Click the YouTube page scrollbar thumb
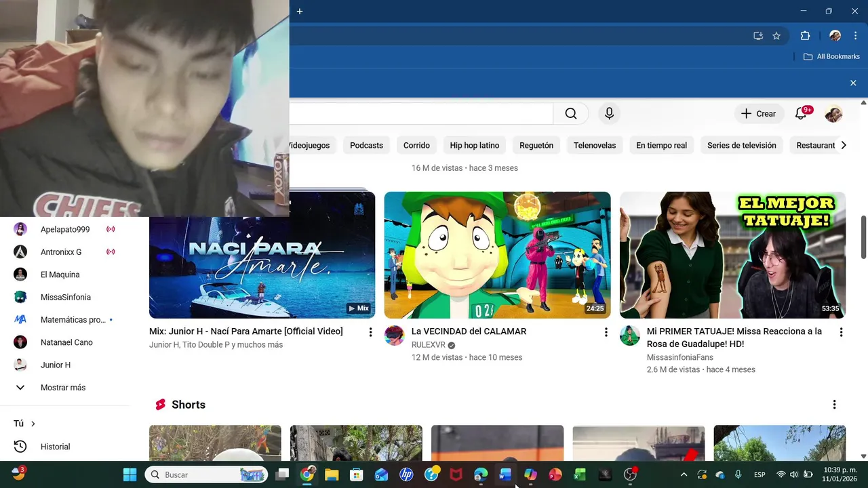The width and height of the screenshot is (868, 488). [x=863, y=237]
